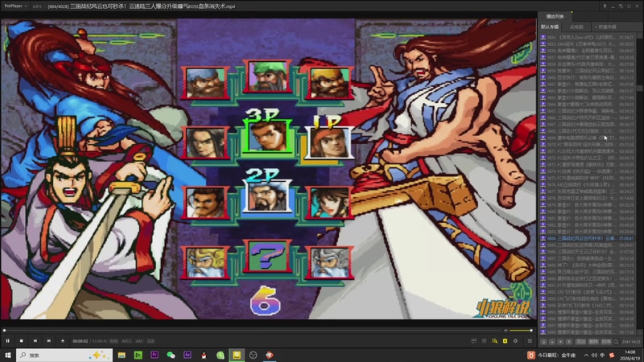Select highlighted playlist entry 0684

point(588,238)
